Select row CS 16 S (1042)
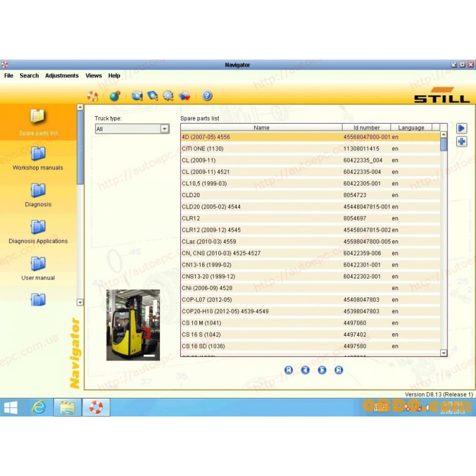This screenshot has height=476, width=476. click(310, 334)
